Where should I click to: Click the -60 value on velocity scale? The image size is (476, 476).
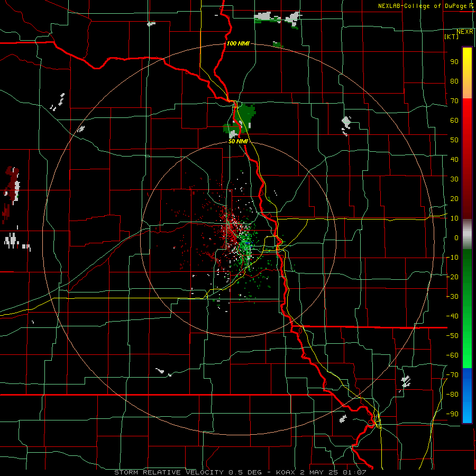point(452,355)
